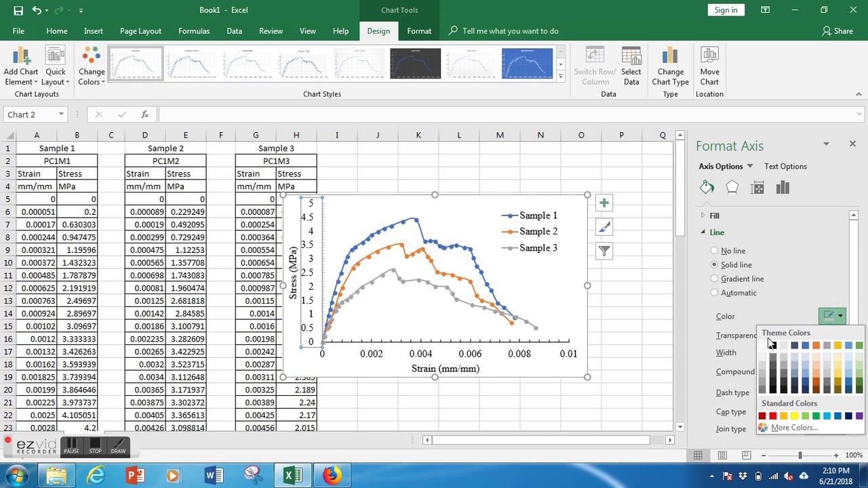Expand the Chart Styles gallery More arrow
868x488 pixels.
click(560, 77)
